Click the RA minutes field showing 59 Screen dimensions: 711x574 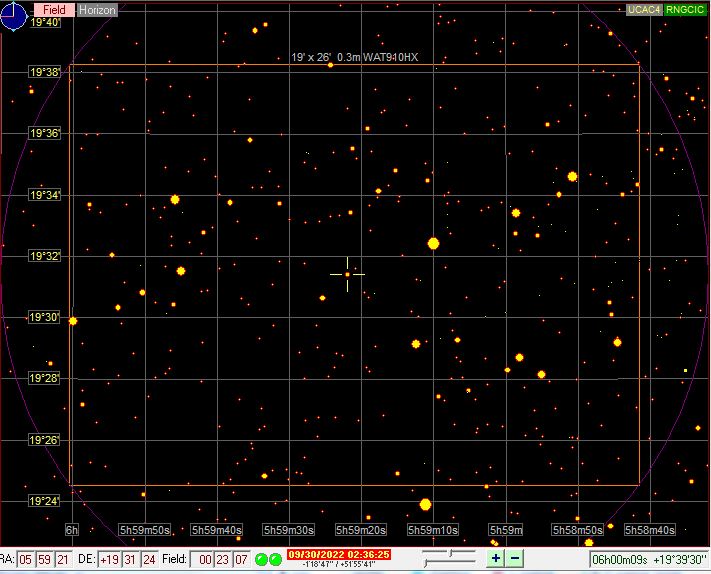[x=45, y=559]
